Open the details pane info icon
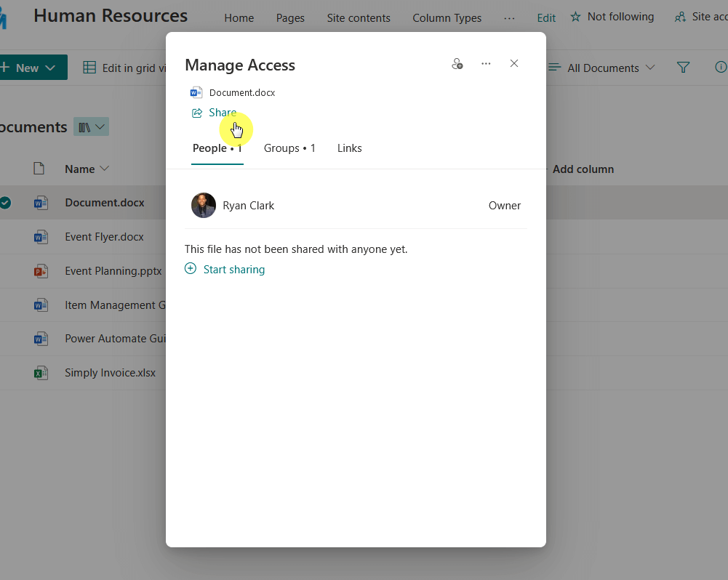Image resolution: width=728 pixels, height=580 pixels. pos(721,68)
